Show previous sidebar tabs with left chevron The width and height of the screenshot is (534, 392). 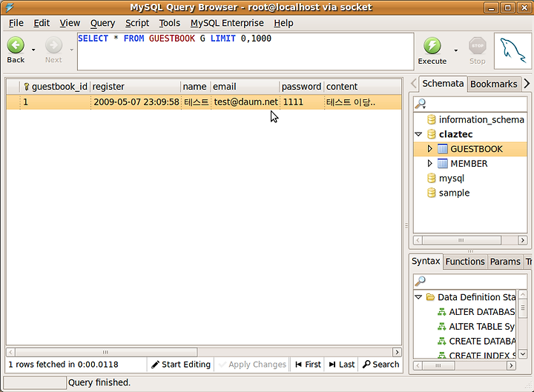click(414, 84)
